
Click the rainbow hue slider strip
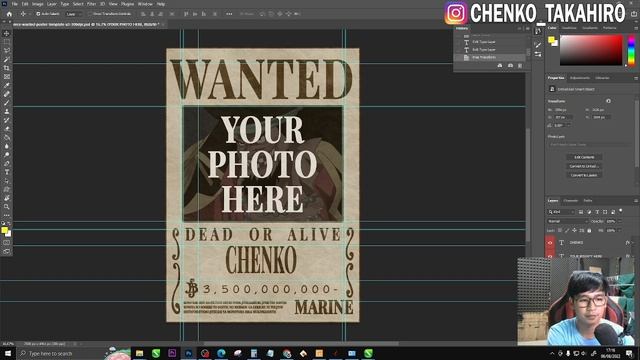click(631, 50)
